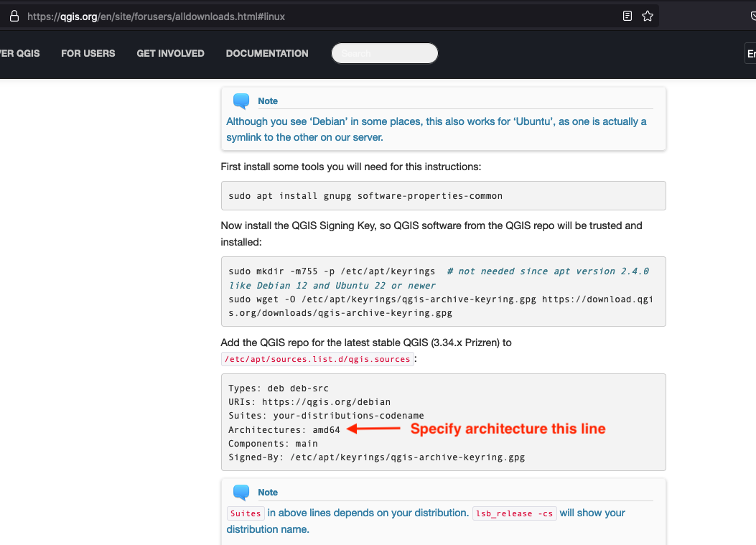Click the "Suites: your-distributions-codename" line
Viewport: 756px width, 545px height.
(327, 415)
